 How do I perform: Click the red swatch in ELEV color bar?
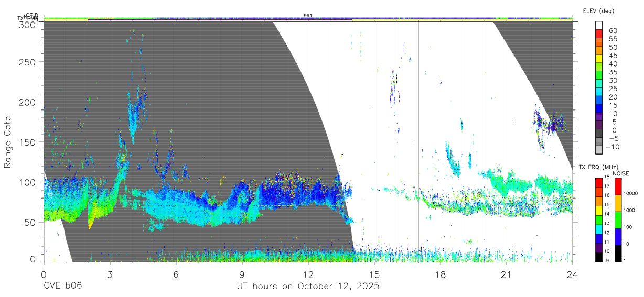click(x=599, y=34)
